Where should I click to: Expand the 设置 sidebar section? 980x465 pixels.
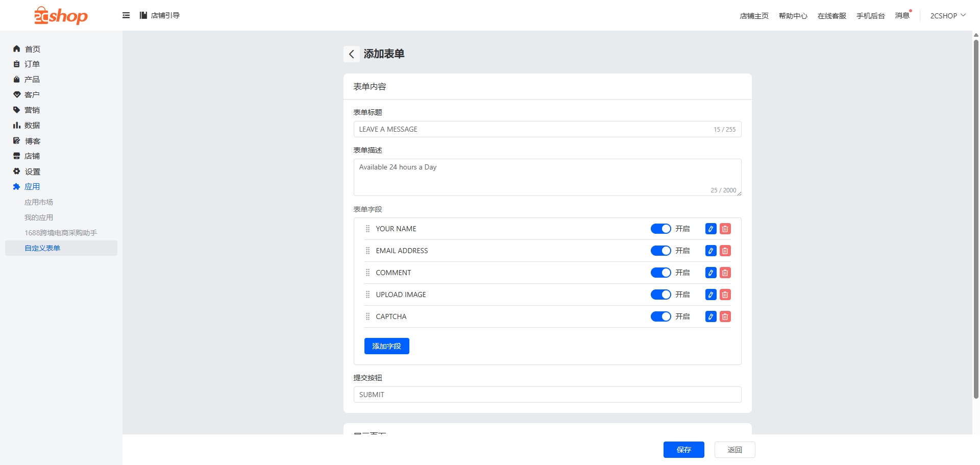32,172
